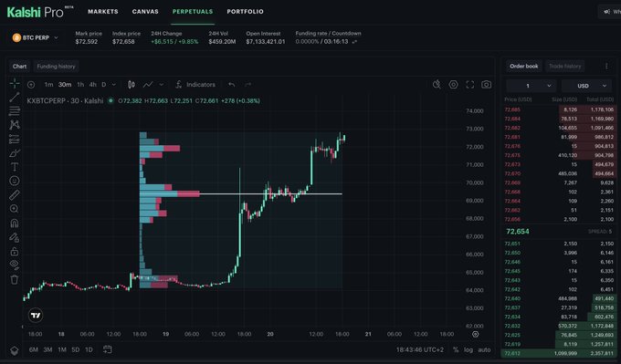Open the quick search icon
The height and width of the screenshot is (364, 621).
point(437,84)
